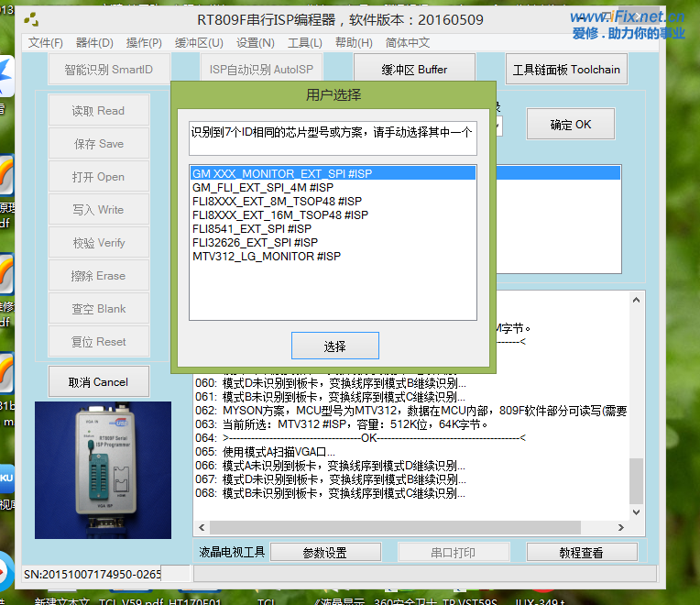
Task: Click the RT809F programmer device photo
Action: click(103, 469)
